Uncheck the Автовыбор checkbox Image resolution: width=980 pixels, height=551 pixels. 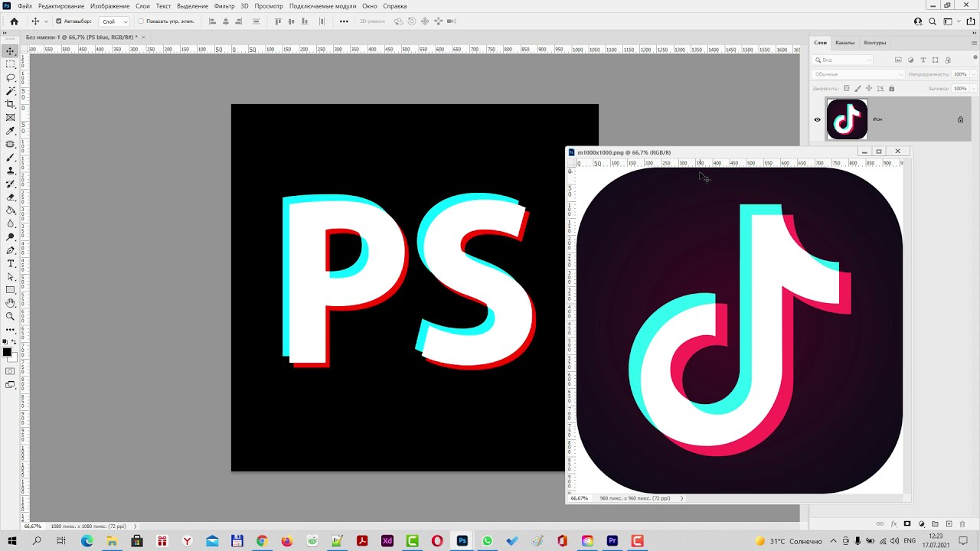(x=59, y=21)
